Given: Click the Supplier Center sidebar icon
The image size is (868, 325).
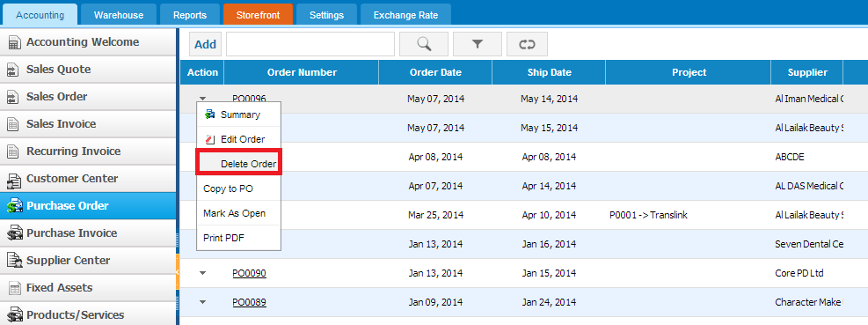Looking at the screenshot, I should pos(14,261).
